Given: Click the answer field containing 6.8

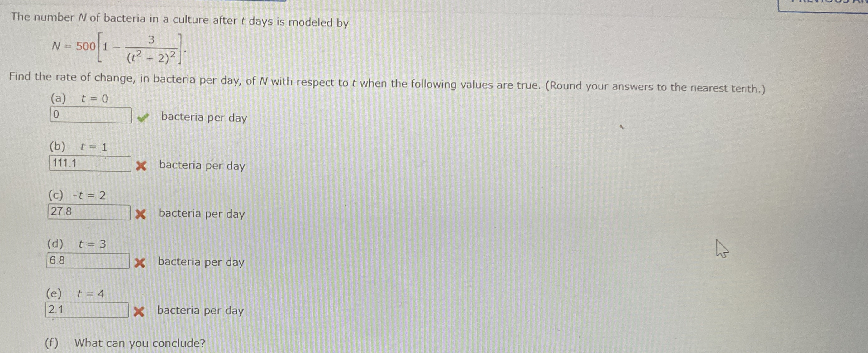Looking at the screenshot, I should coord(88,261).
